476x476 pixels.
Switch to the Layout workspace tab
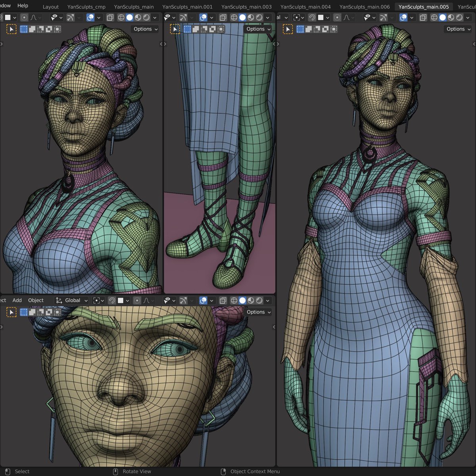coord(50,7)
